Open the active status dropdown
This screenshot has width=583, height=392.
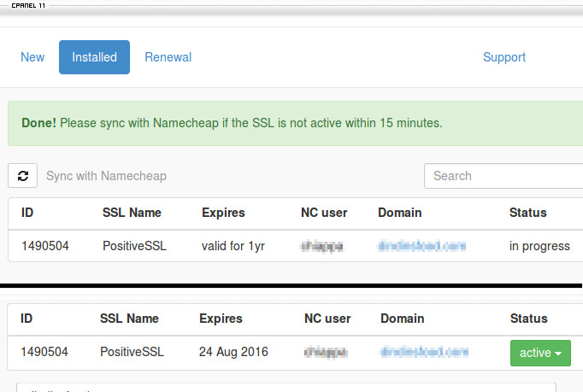pos(540,353)
